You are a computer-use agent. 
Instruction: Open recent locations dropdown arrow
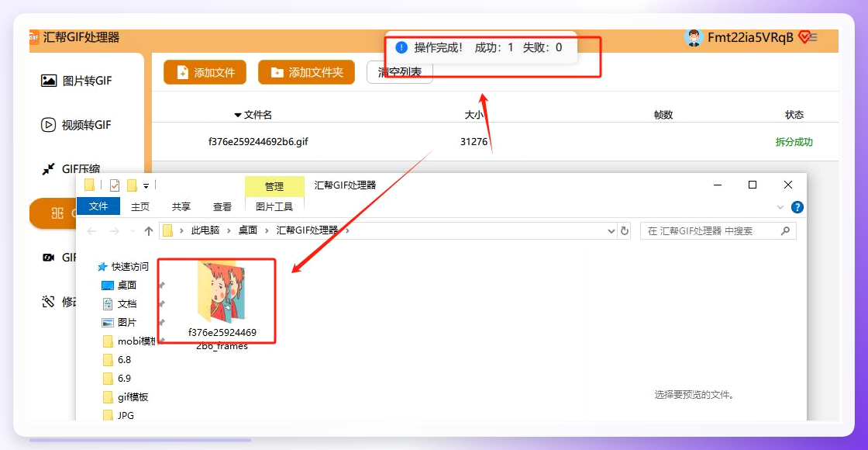(x=133, y=231)
